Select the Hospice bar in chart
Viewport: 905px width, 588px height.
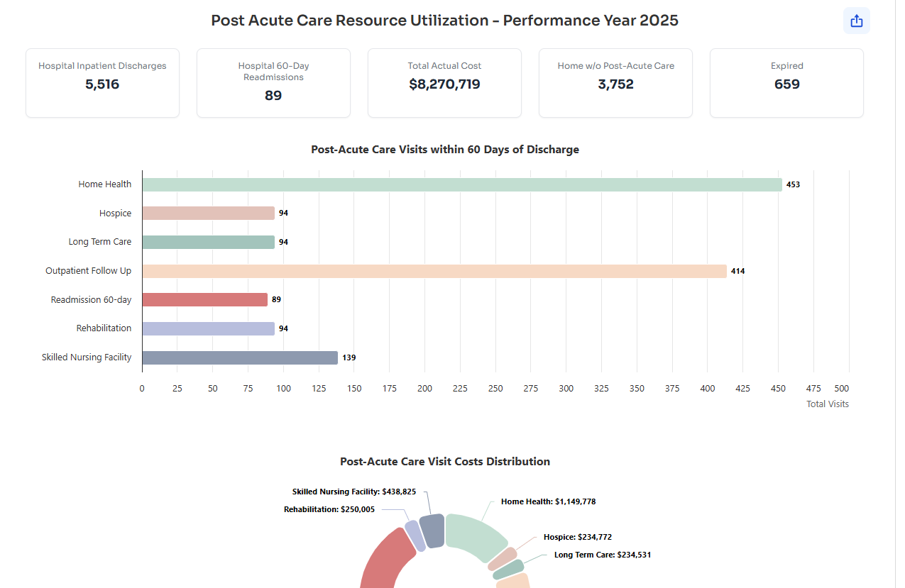(x=208, y=213)
